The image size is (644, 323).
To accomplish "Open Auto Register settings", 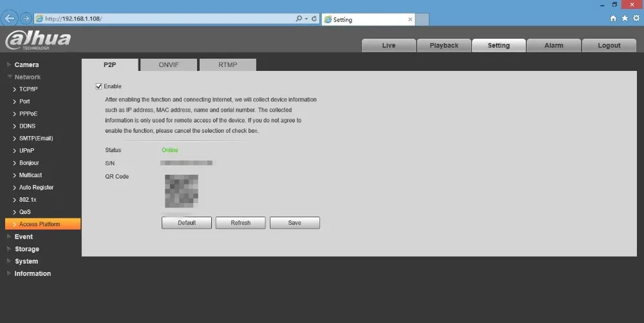I will click(x=36, y=188).
